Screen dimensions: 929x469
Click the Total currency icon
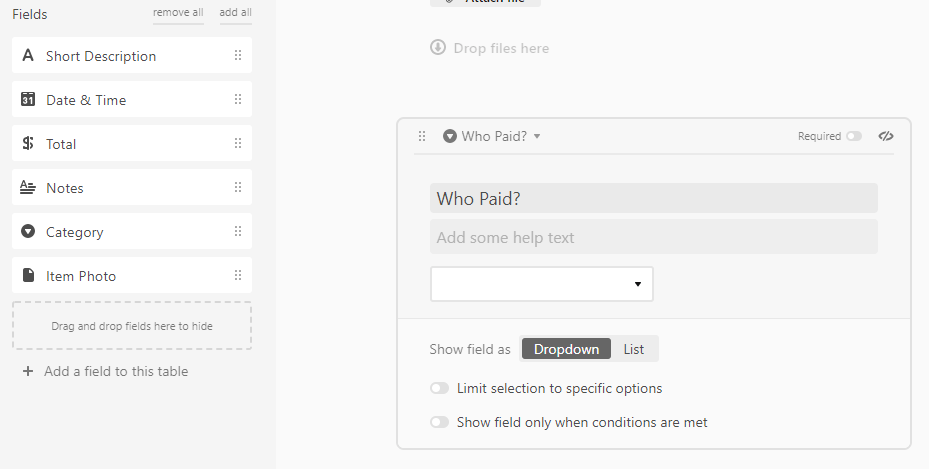click(28, 143)
